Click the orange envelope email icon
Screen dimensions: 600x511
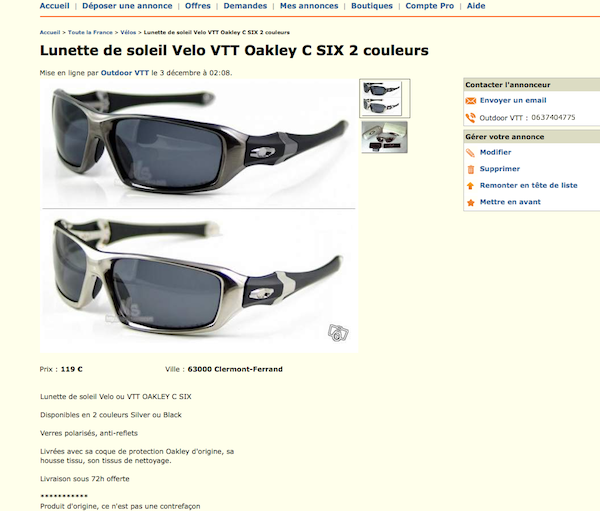470,101
